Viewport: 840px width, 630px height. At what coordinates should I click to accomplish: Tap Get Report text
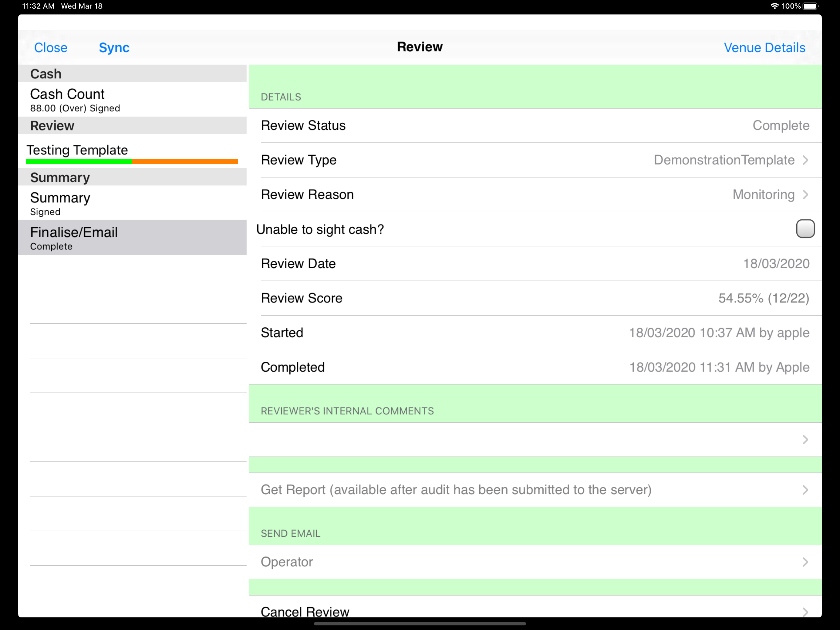(456, 490)
